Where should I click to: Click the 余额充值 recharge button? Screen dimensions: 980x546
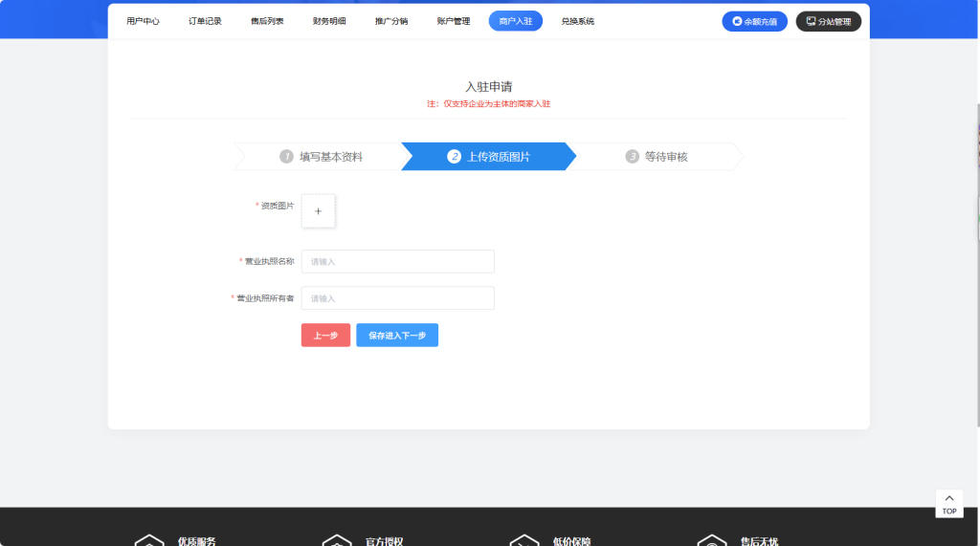tap(754, 21)
